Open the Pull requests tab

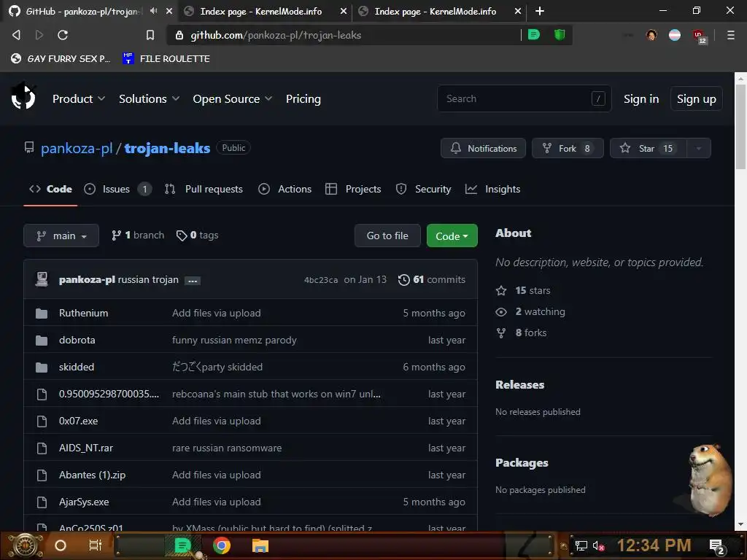pyautogui.click(x=204, y=189)
